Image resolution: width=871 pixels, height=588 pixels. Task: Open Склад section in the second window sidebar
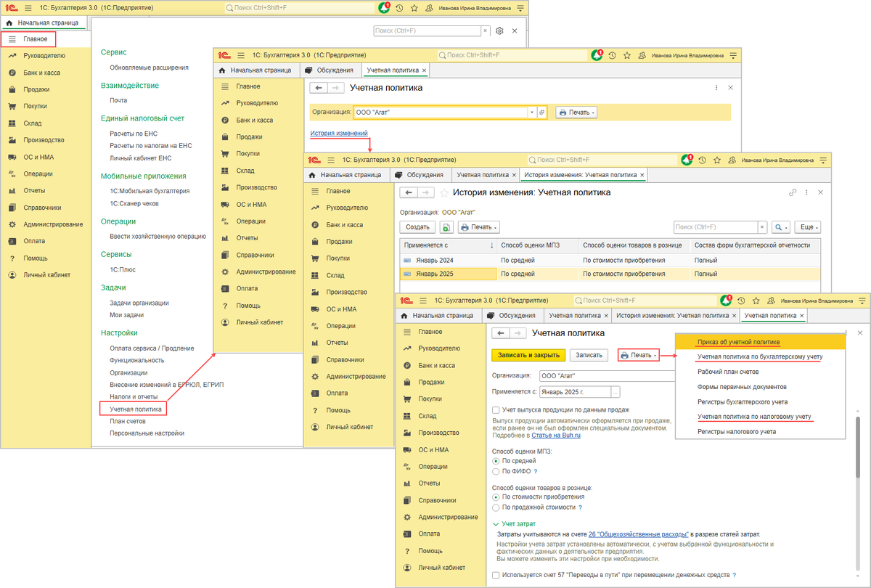click(246, 171)
